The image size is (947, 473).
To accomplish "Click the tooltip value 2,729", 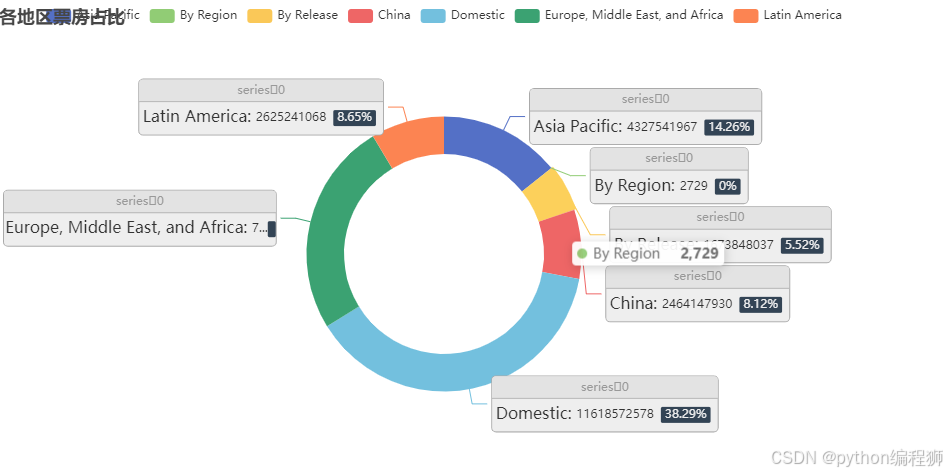I will click(x=699, y=253).
